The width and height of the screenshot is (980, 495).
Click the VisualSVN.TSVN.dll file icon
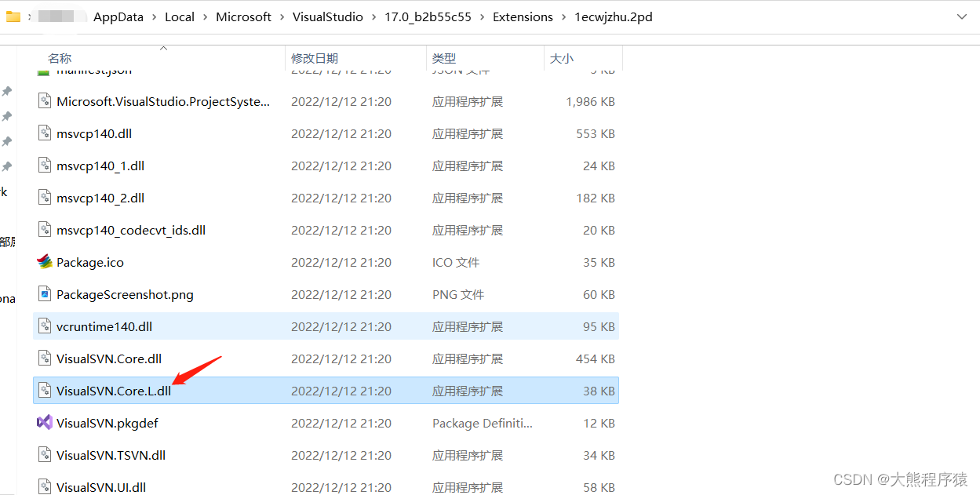click(x=44, y=454)
